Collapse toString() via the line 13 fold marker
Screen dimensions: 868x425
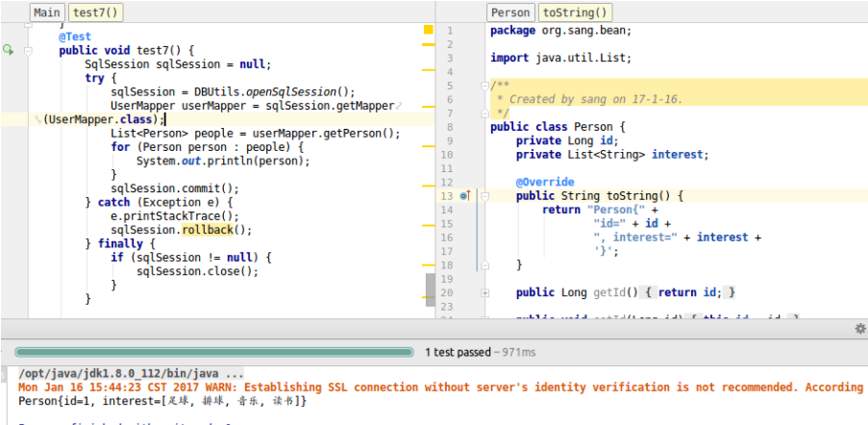pyautogui.click(x=484, y=195)
